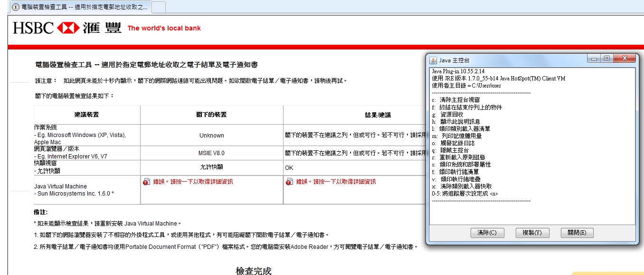
Task: Click the Java coffee cup icon in console title bar
Action: pyautogui.click(x=433, y=60)
